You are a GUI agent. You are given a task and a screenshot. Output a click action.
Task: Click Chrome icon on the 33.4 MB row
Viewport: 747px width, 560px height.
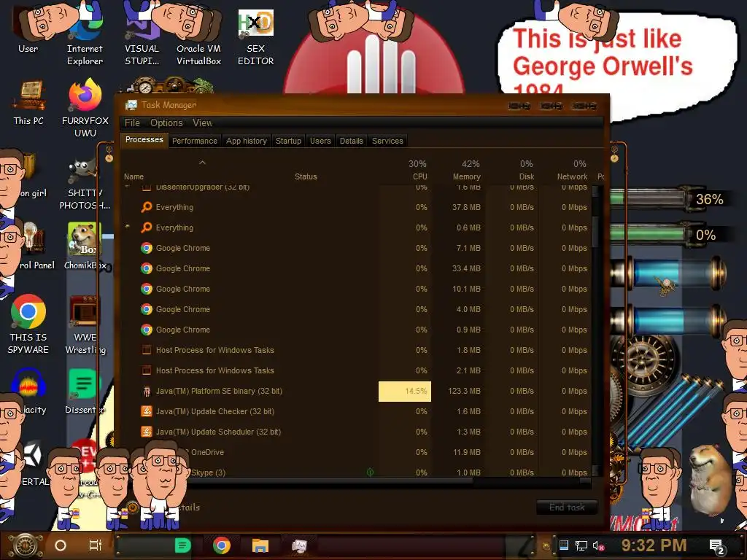coord(147,268)
